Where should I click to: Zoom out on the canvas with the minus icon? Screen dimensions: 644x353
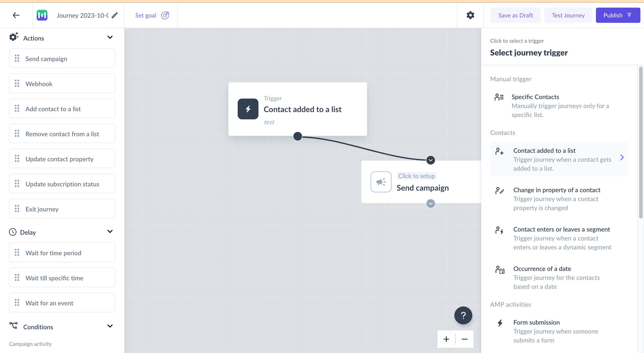coord(464,339)
